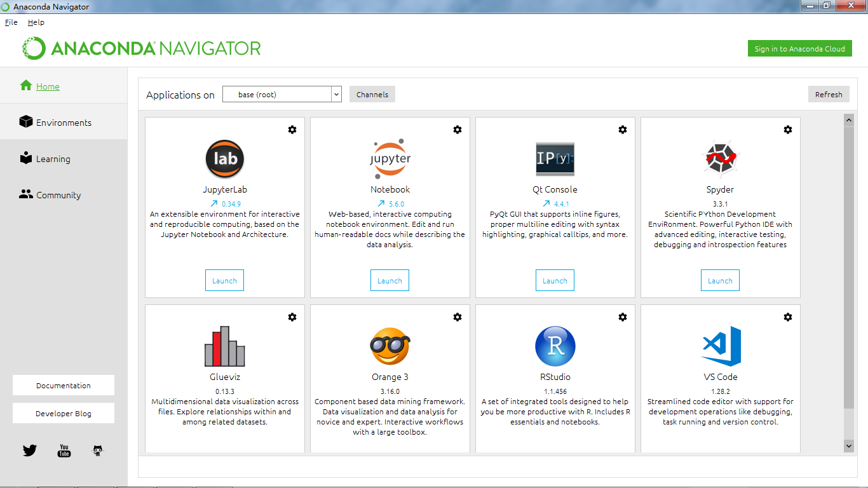The width and height of the screenshot is (868, 488).
Task: Click the VS Code logo icon
Action: point(721,346)
